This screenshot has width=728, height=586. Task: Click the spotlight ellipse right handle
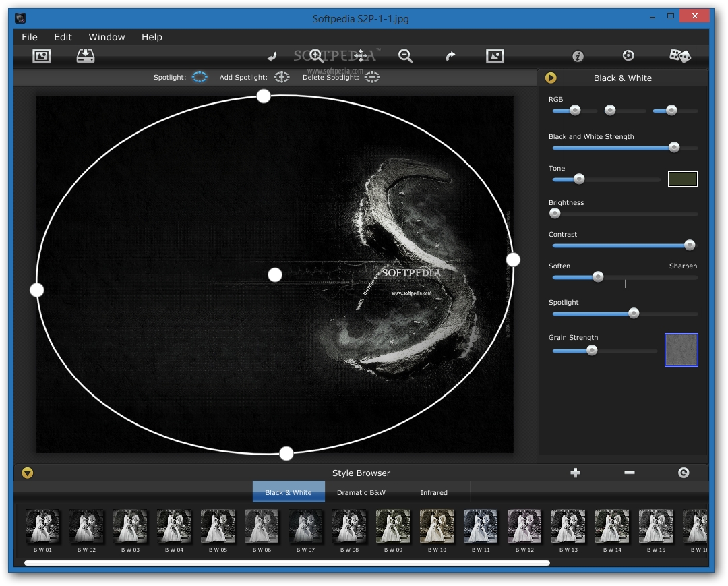click(513, 260)
